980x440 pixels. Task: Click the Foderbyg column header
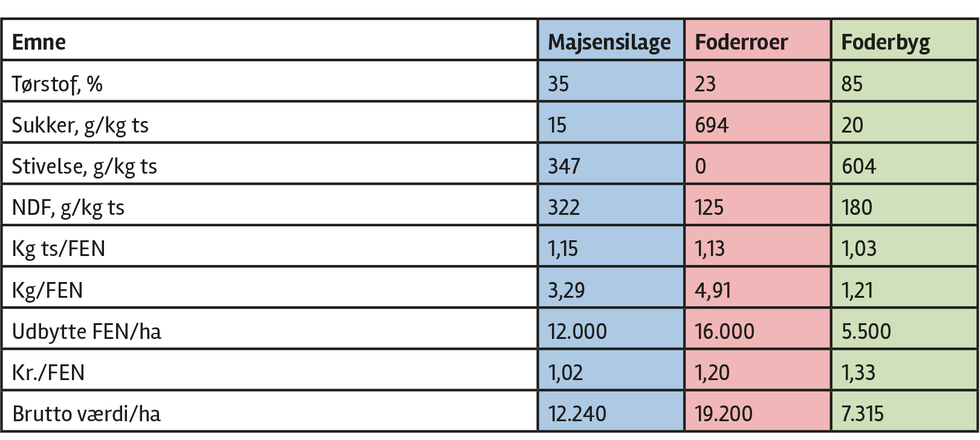[885, 42]
